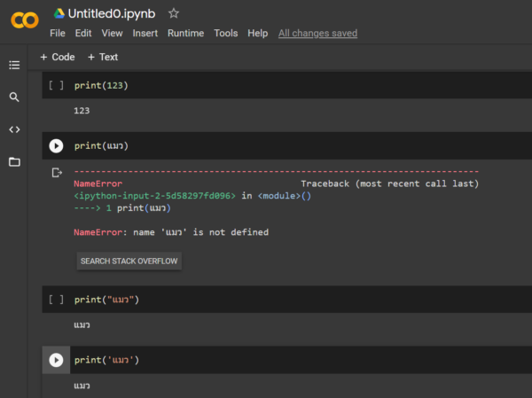Open the find and replace search icon
This screenshot has height=398, width=532.
(14, 97)
